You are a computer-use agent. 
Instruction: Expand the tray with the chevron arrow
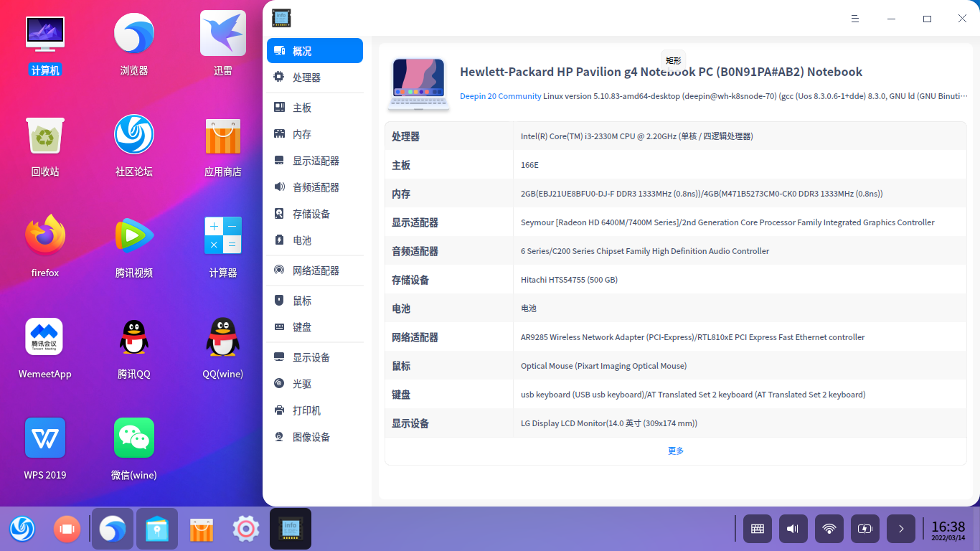coord(900,529)
